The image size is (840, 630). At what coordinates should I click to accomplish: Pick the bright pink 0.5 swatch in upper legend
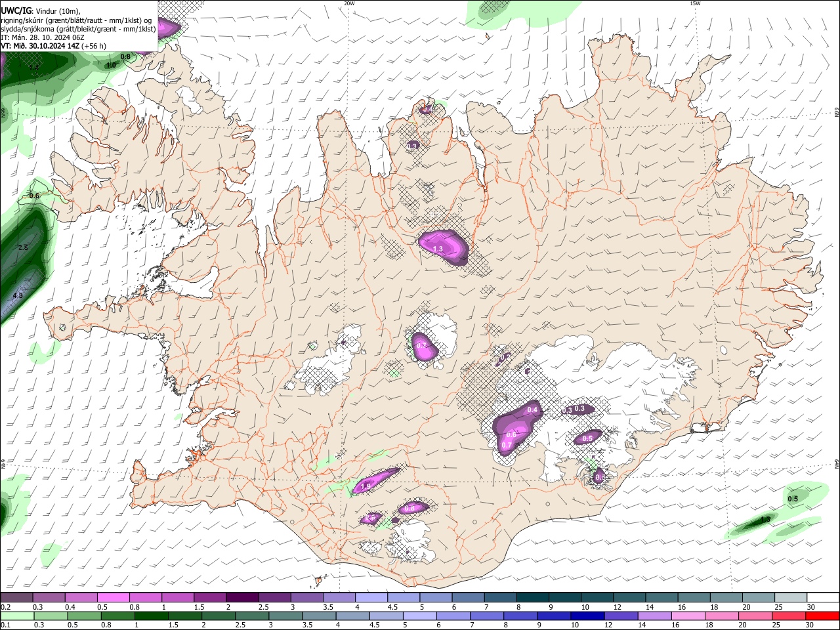pyautogui.click(x=113, y=597)
